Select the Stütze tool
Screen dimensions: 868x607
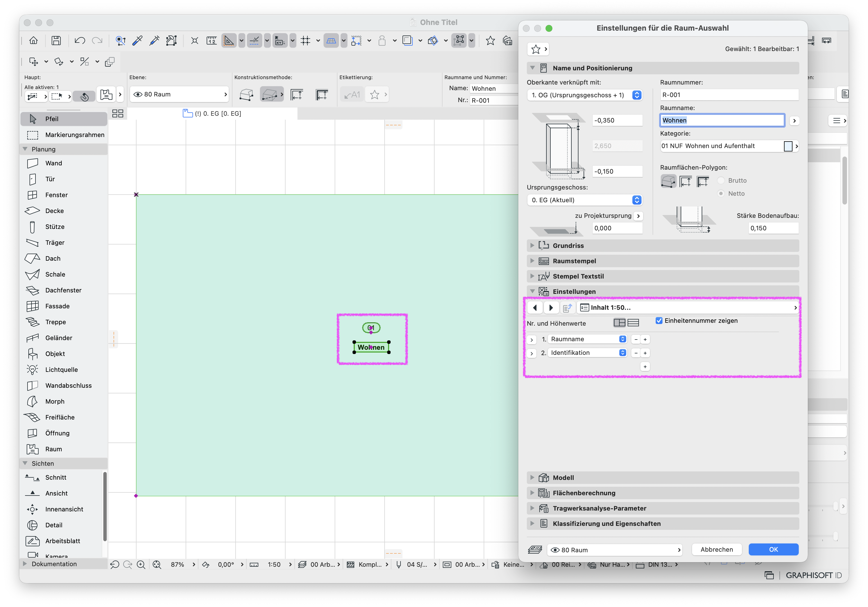[64, 227]
